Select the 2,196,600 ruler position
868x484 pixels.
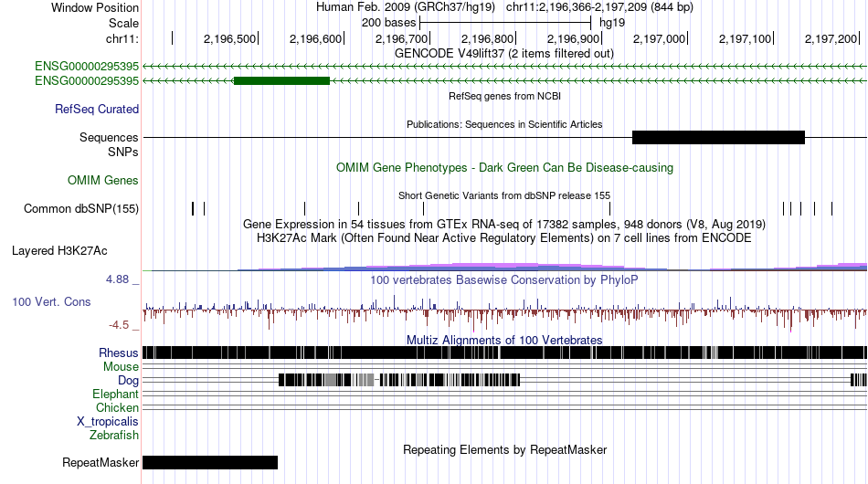click(315, 38)
